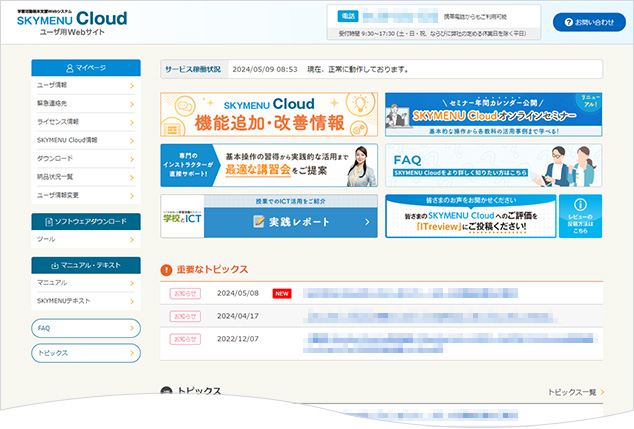Open SKYMENUテキスト link
The height and width of the screenshot is (429, 634).
(84, 301)
